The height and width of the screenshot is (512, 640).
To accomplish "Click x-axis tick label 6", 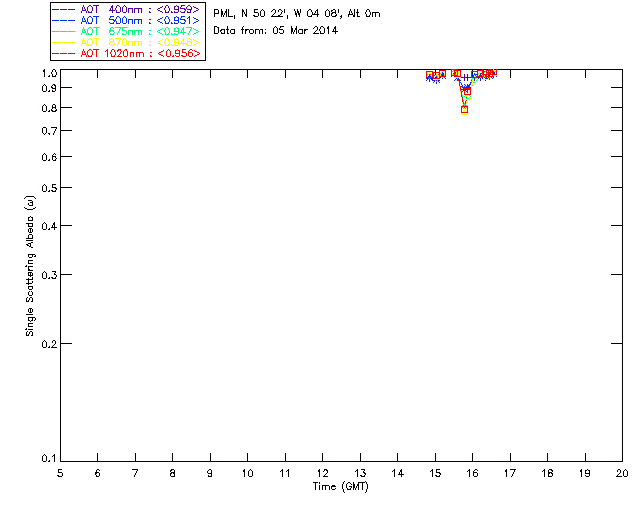I will (98, 473).
